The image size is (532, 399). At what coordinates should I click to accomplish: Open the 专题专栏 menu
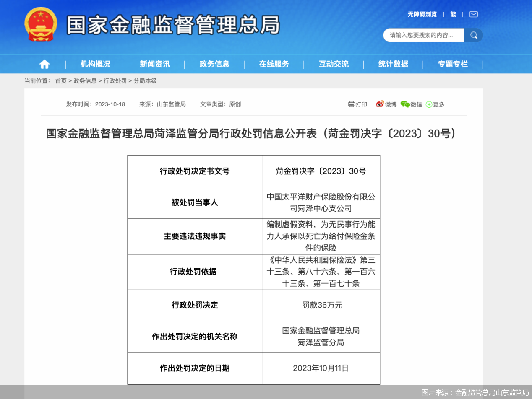[x=453, y=64]
